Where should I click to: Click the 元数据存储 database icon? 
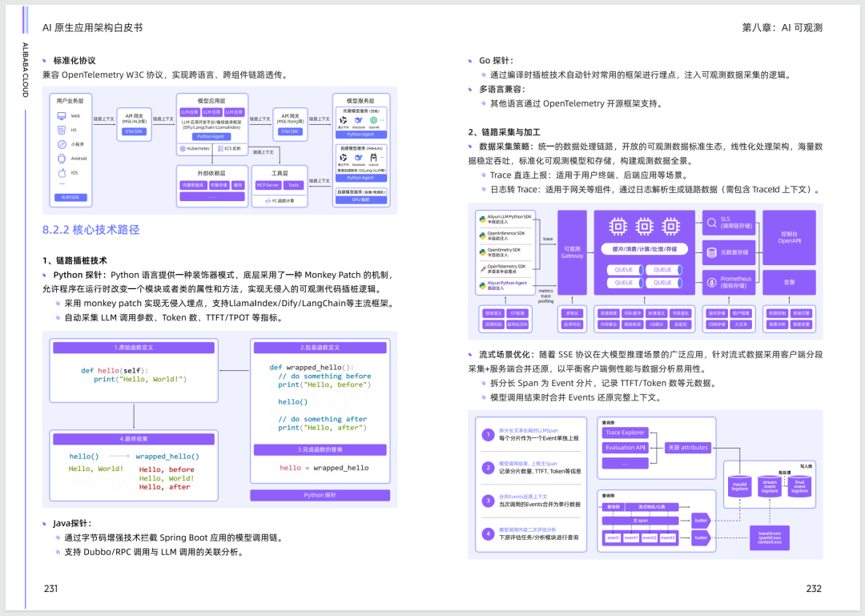(x=712, y=252)
